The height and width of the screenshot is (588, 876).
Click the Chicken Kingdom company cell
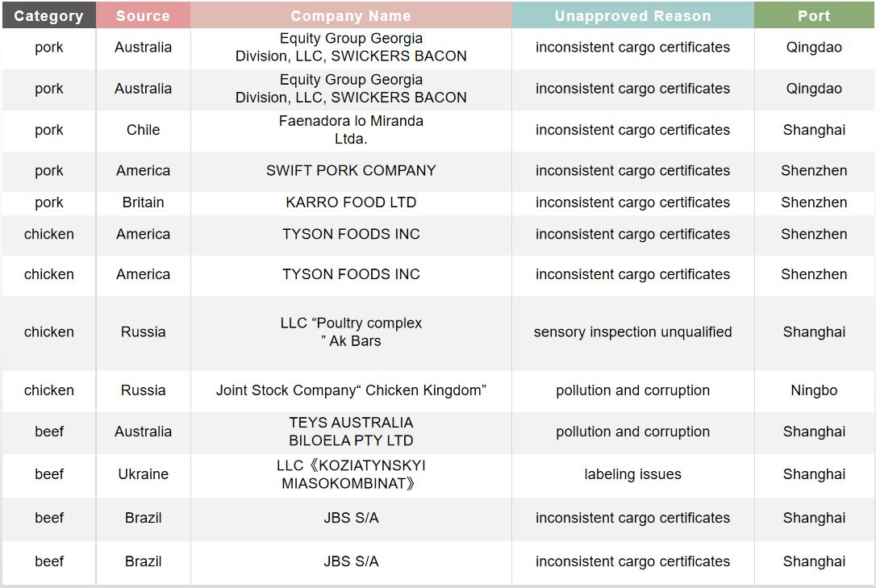point(351,390)
